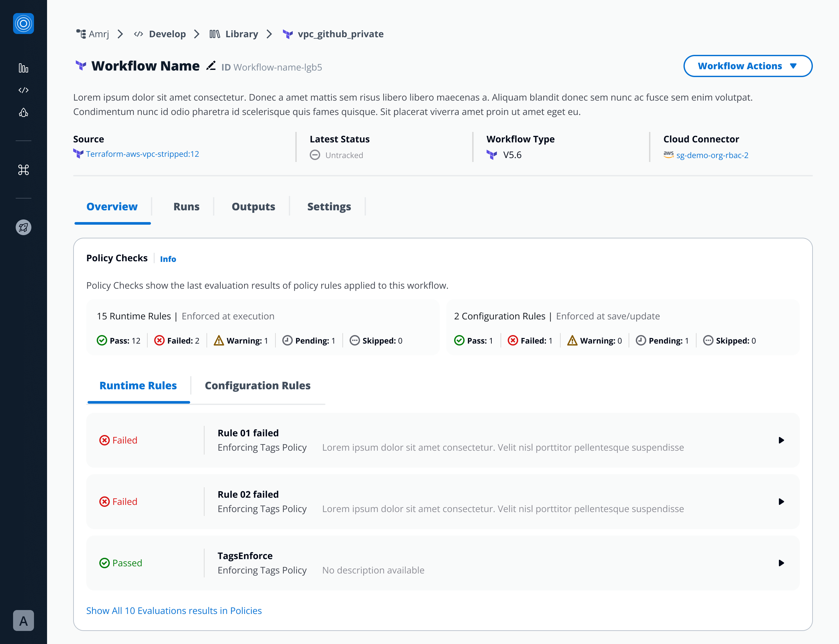Expand the Rule 01 failed row
The width and height of the screenshot is (839, 644).
(x=781, y=440)
